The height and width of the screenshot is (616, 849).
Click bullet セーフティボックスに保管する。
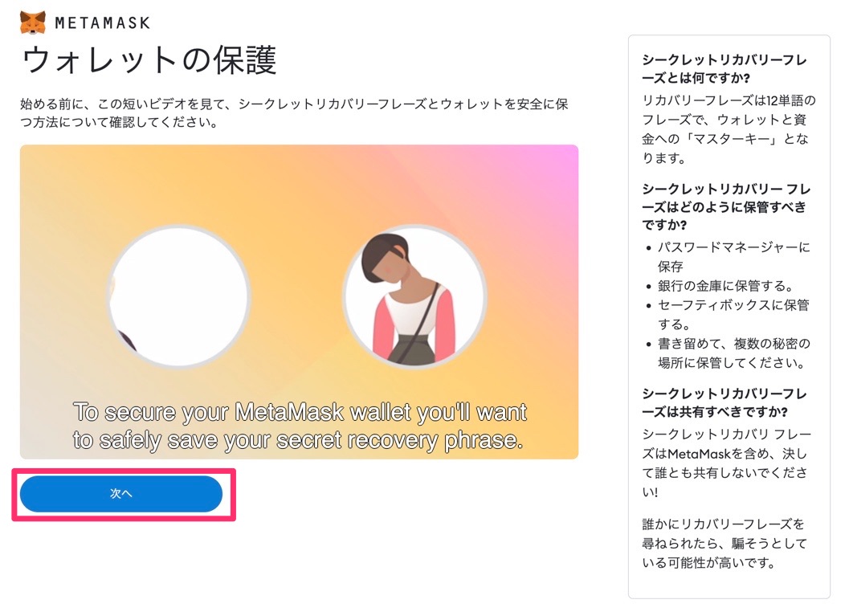coord(733,315)
